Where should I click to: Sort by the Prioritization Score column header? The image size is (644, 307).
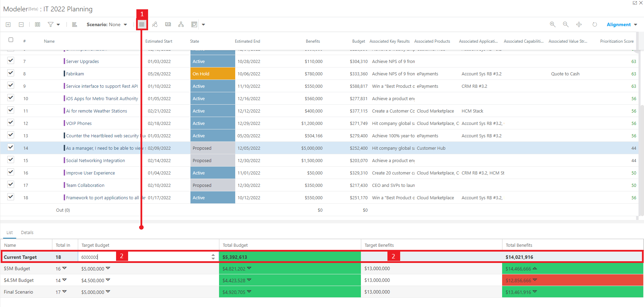coord(617,41)
